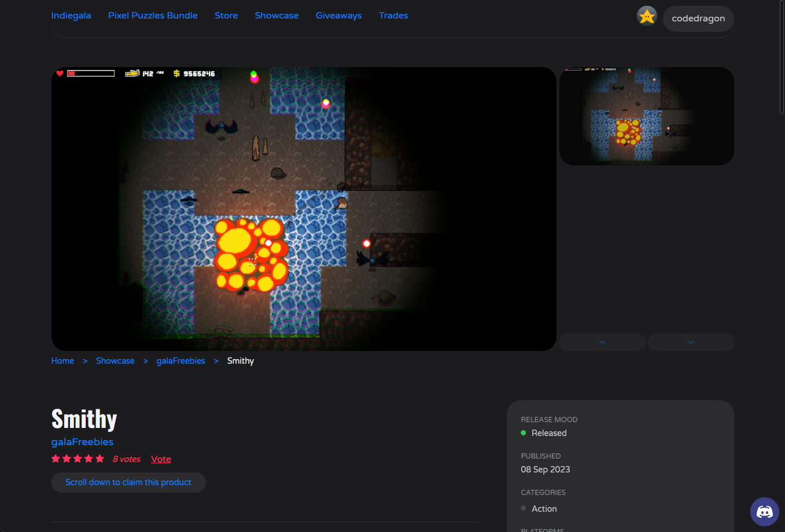Screen dimensions: 785x532
Task: Click the thumbnail list down arrow
Action: point(691,342)
